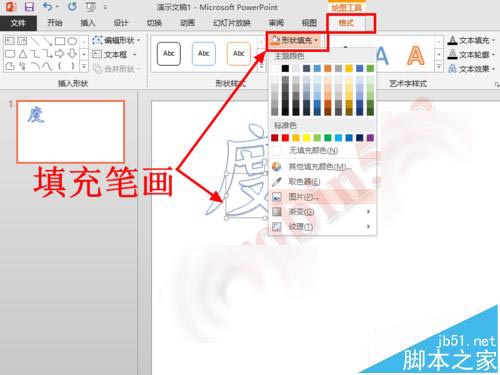Image resolution: width=500 pixels, height=375 pixels.
Task: Open the undo history dropdown arrow
Action: [57, 7]
